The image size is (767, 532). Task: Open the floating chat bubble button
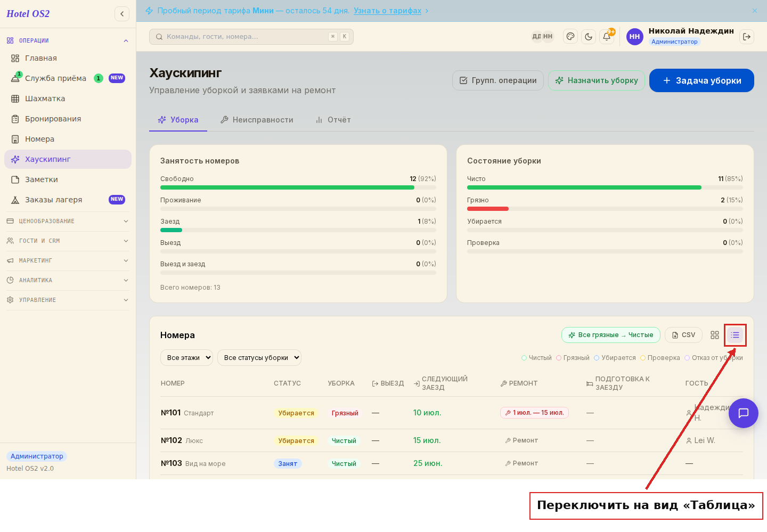click(x=744, y=413)
